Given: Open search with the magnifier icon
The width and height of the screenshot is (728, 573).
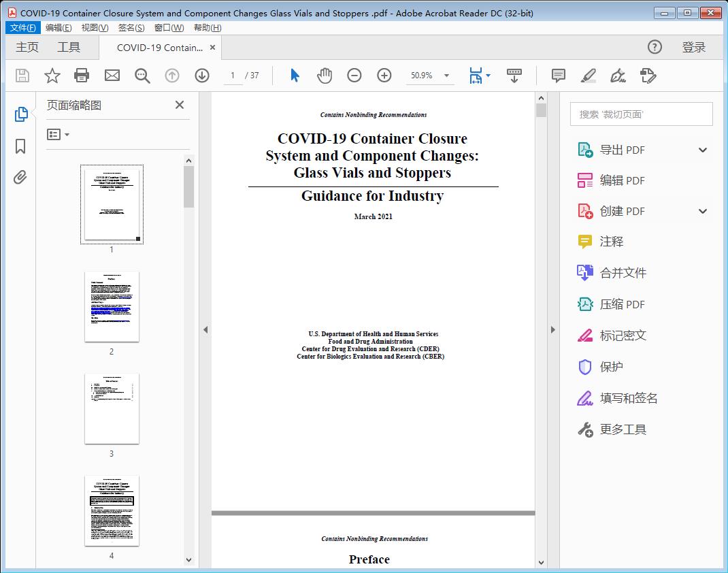Looking at the screenshot, I should (x=142, y=76).
